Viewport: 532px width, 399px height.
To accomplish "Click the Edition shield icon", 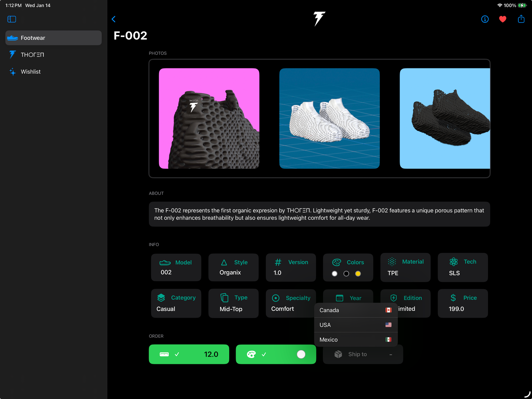I will point(394,298).
